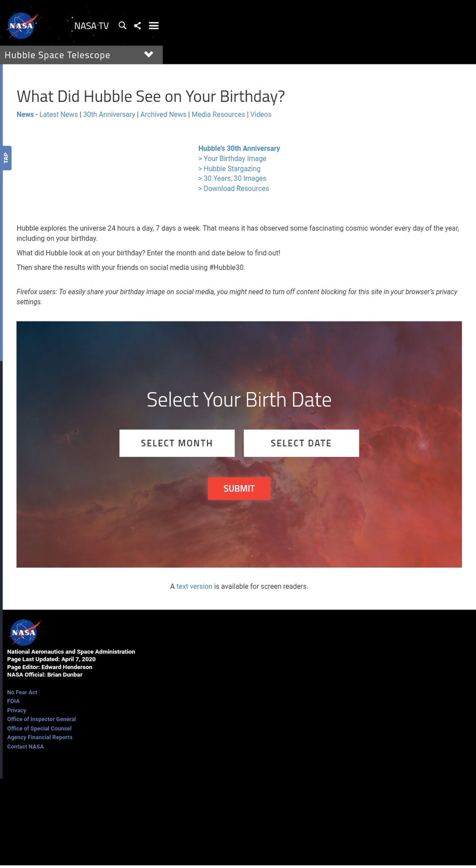Visit Archived News page
This screenshot has width=476, height=868.
coord(163,114)
